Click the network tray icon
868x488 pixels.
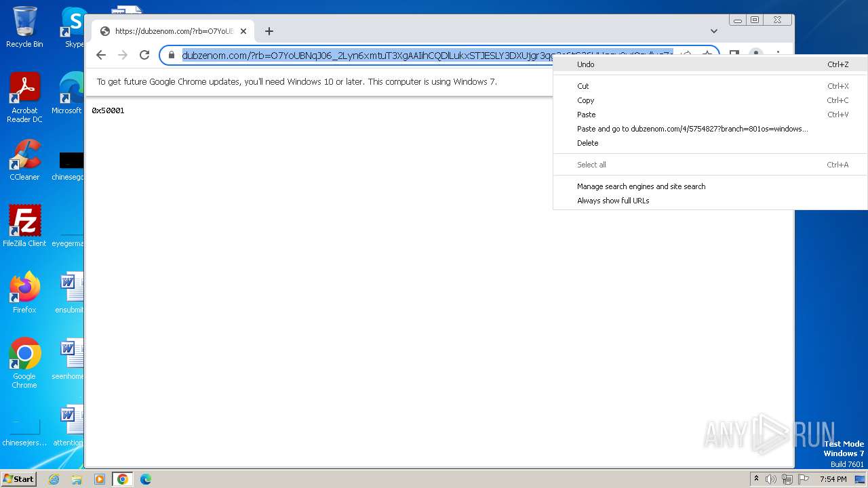coord(787,479)
